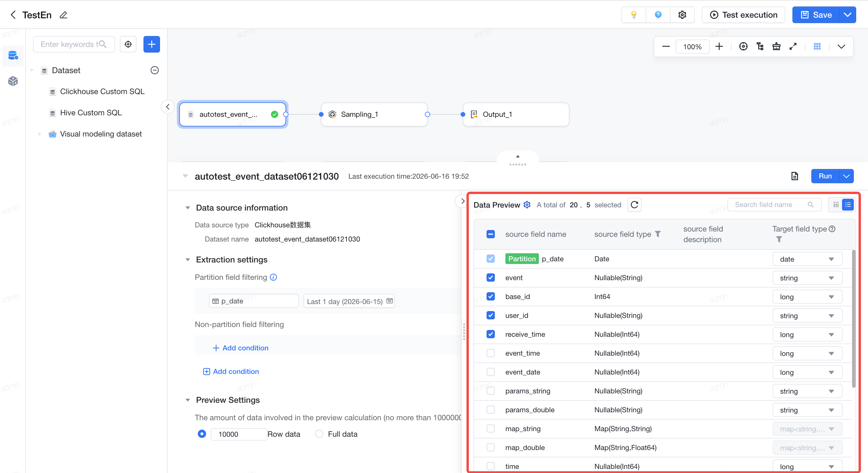Viewport: 868px width, 473px height.
Task: Click the auto-layout tree icon in canvas toolbar
Action: click(x=760, y=47)
